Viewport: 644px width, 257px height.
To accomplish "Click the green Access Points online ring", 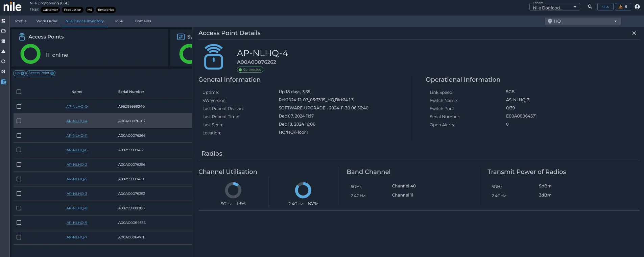I will click(x=30, y=54).
